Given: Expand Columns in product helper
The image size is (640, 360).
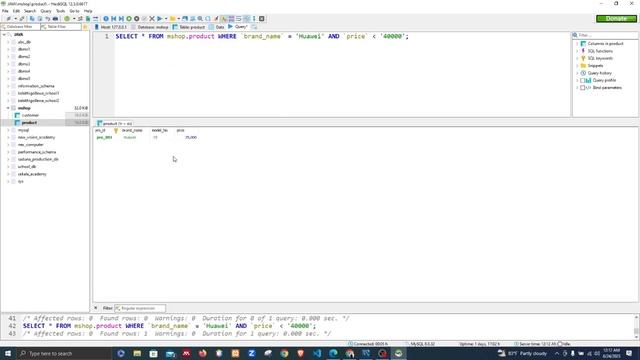Looking at the screenshot, I should click(577, 44).
